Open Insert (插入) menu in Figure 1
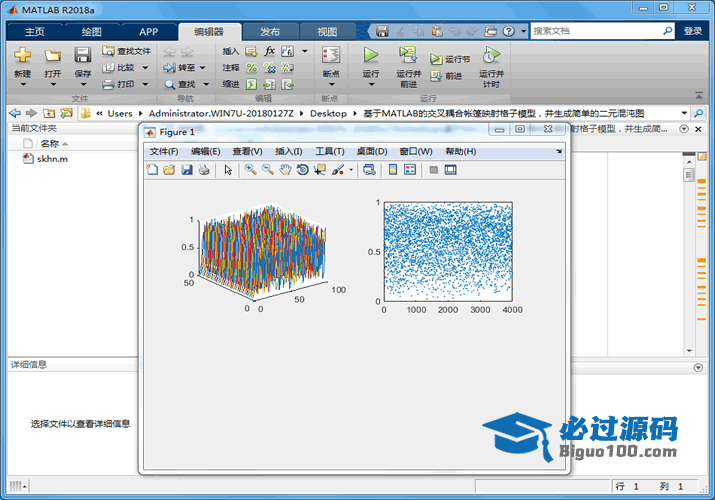This screenshot has width=715, height=500. [x=289, y=151]
